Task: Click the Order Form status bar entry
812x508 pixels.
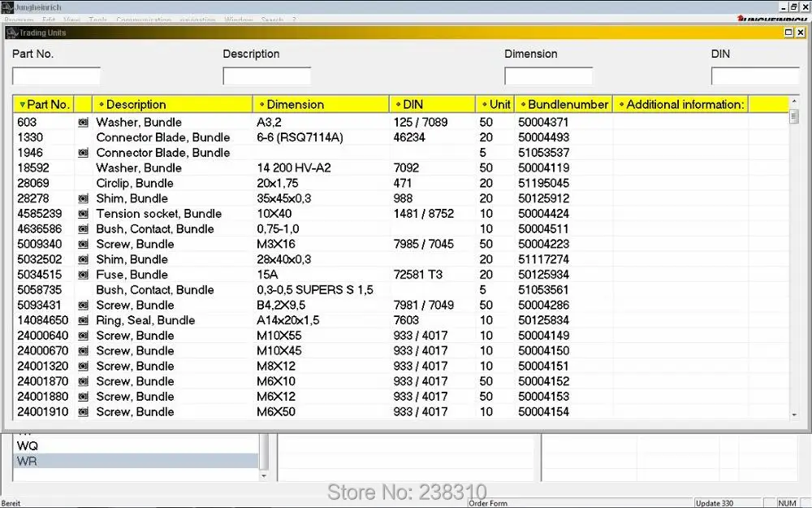Action: point(488,503)
